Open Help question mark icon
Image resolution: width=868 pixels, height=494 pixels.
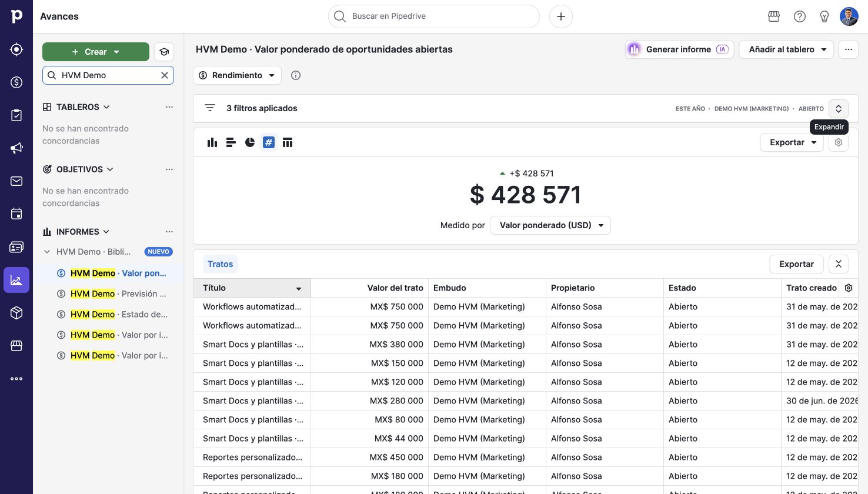click(800, 16)
